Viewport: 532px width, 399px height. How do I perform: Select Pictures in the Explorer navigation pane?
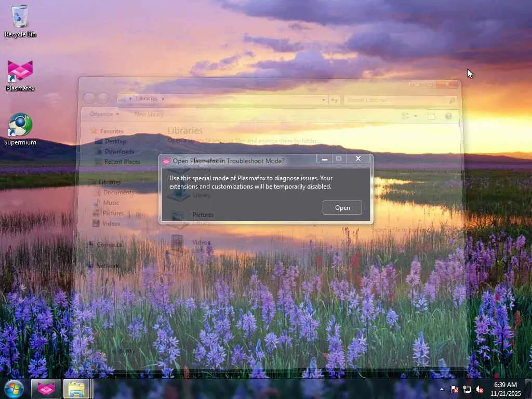109,213
